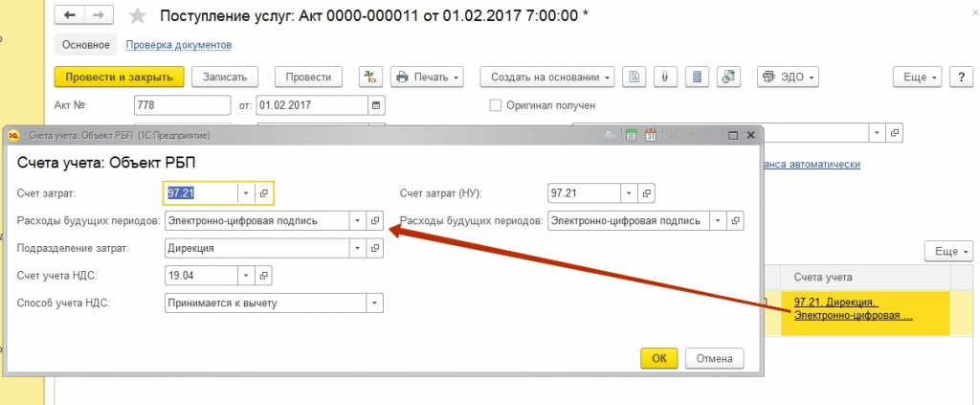The height and width of the screenshot is (405, 980).
Task: Click the Дт/Кт postings icon
Action: [x=370, y=78]
